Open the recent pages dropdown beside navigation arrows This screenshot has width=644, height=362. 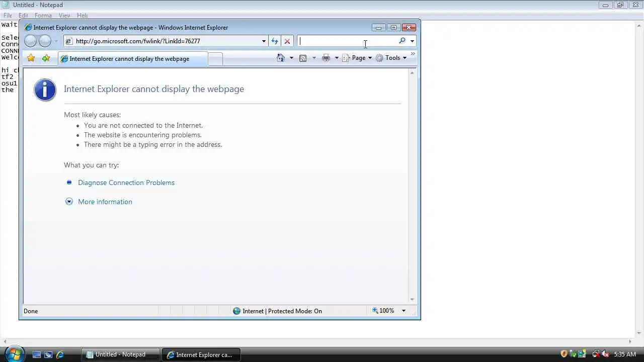click(x=56, y=41)
